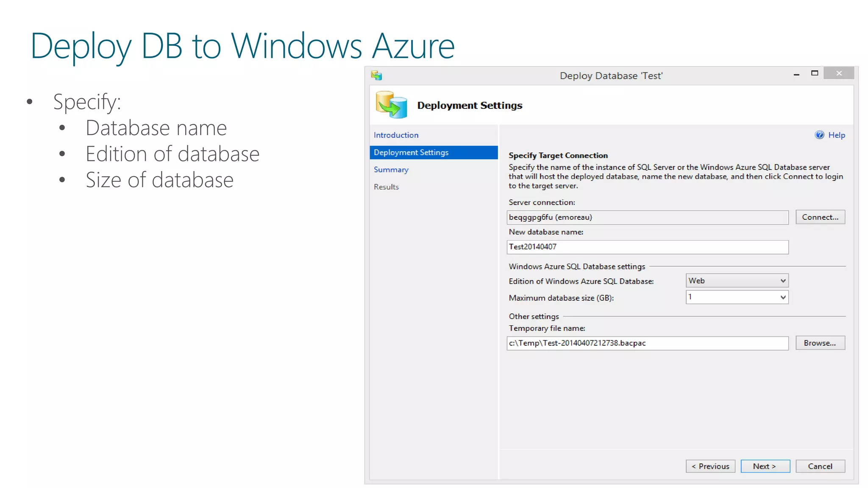Click the Next > button

click(x=765, y=466)
